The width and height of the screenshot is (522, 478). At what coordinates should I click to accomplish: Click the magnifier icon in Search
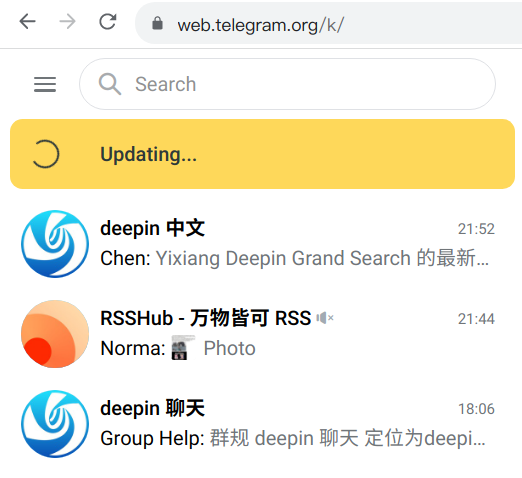coord(110,84)
